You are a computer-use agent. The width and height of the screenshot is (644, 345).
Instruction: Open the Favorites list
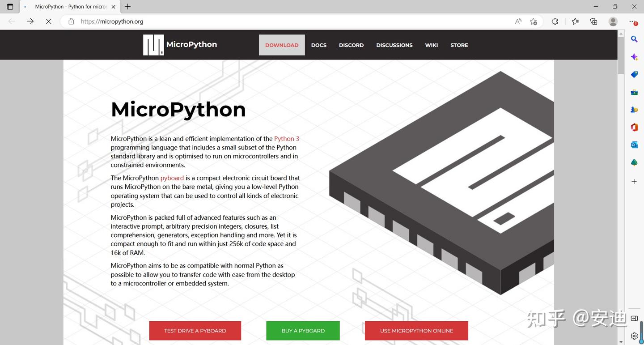(575, 21)
